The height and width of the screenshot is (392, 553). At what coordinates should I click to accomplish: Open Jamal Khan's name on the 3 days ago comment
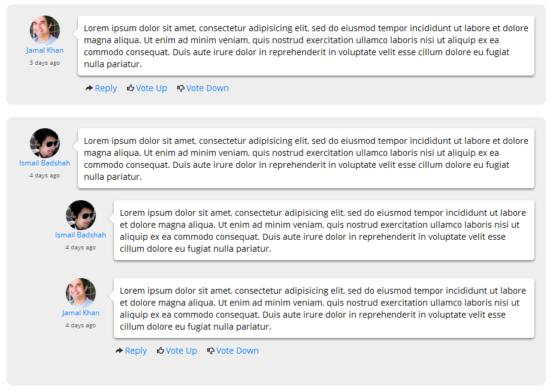coord(45,50)
